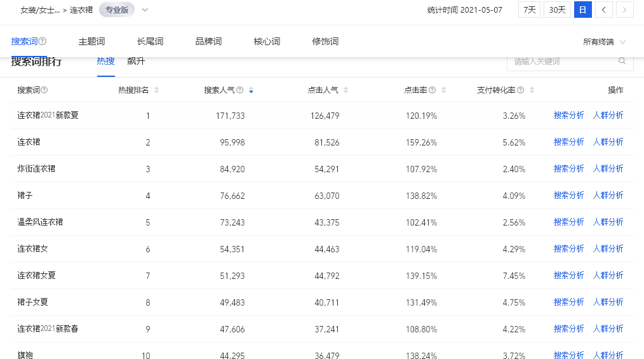The width and height of the screenshot is (644, 359).
Task: Switch to the 搜索词 tab
Action: click(x=24, y=41)
